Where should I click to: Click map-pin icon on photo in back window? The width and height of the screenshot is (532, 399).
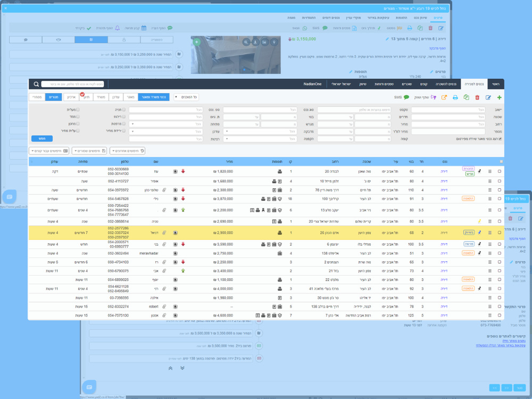coord(274,42)
